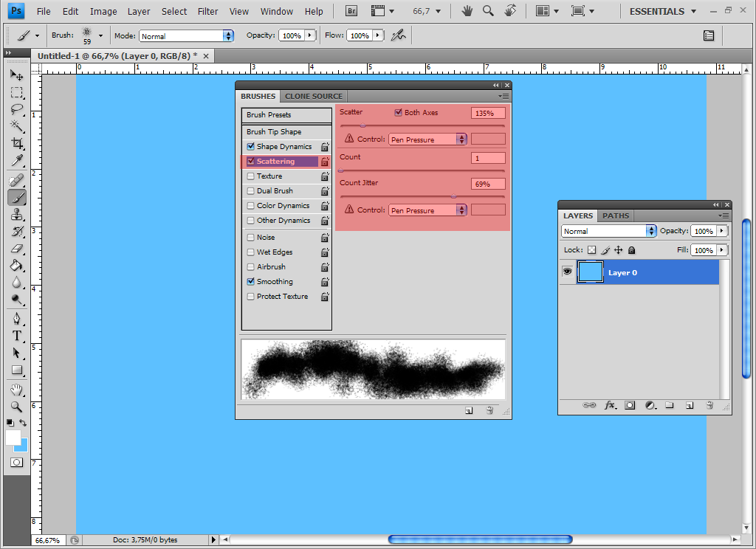Enable the Texture option
756x549 pixels.
point(251,176)
